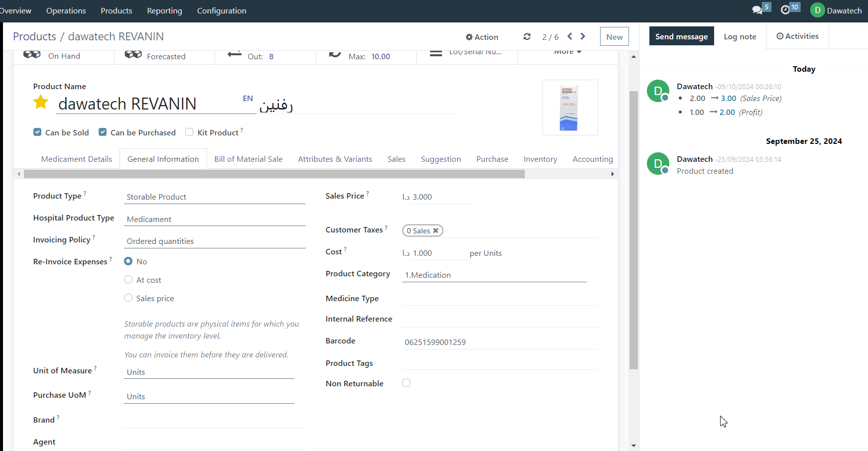
Task: Open the Product Type Storable Product dropdown
Action: click(x=215, y=197)
